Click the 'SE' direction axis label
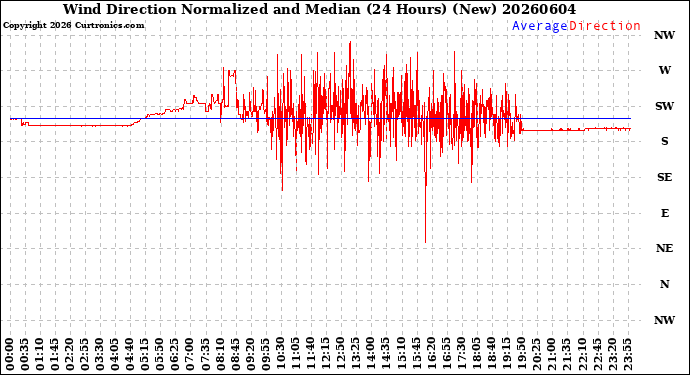 point(664,177)
